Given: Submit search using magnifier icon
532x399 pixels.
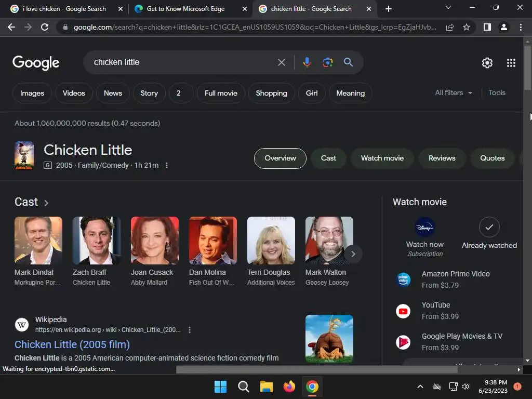Looking at the screenshot, I should coord(348,62).
